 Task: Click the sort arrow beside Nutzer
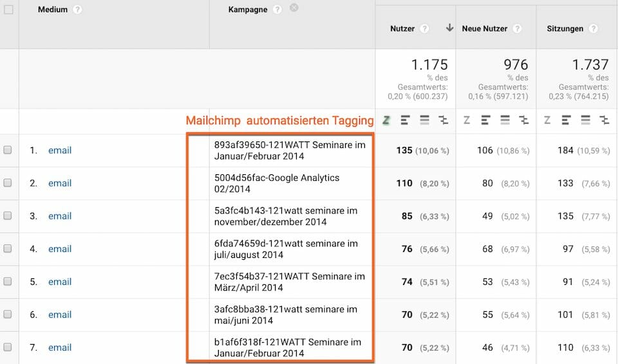pyautogui.click(x=449, y=28)
